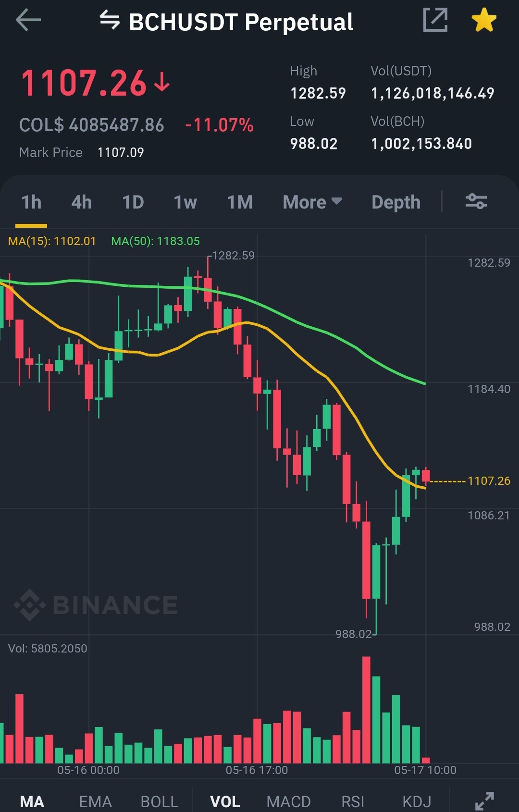Select the 4h interval tab
The width and height of the screenshot is (519, 812).
(81, 202)
